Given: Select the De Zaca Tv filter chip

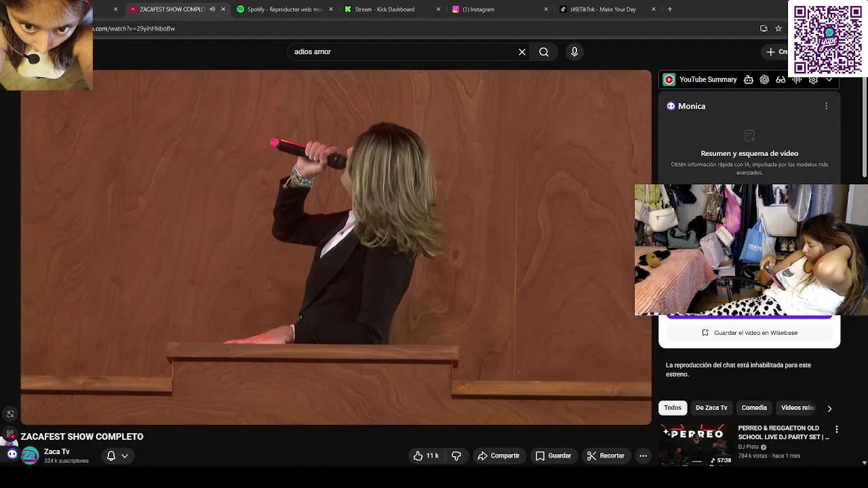Looking at the screenshot, I should [x=711, y=407].
